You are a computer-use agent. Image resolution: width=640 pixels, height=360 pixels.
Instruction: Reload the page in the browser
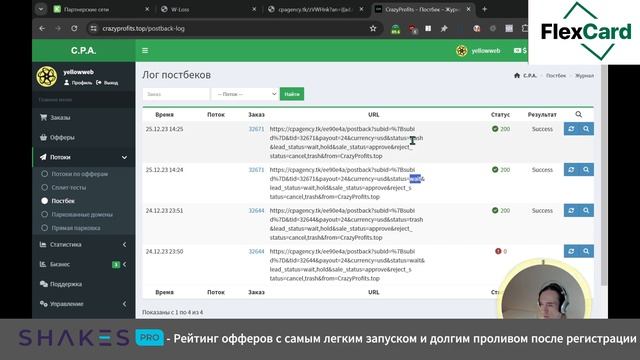click(x=74, y=29)
